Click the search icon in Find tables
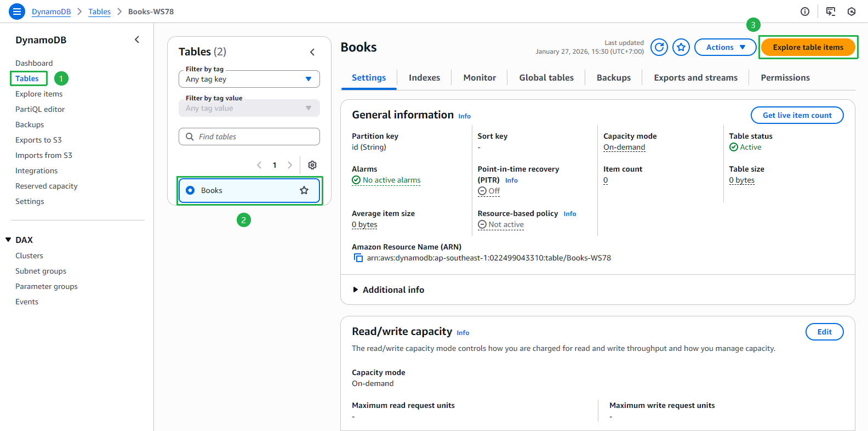Screen dimensions: 868x431 [x=190, y=137]
